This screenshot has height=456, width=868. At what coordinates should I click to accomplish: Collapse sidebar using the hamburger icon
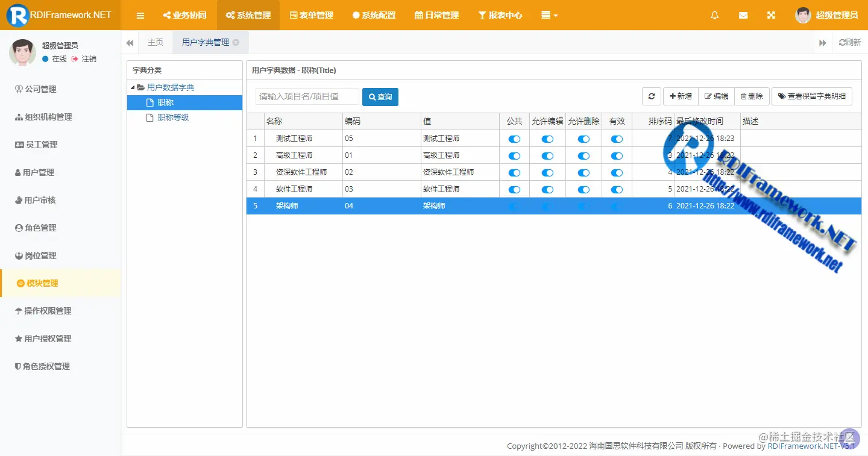click(140, 15)
